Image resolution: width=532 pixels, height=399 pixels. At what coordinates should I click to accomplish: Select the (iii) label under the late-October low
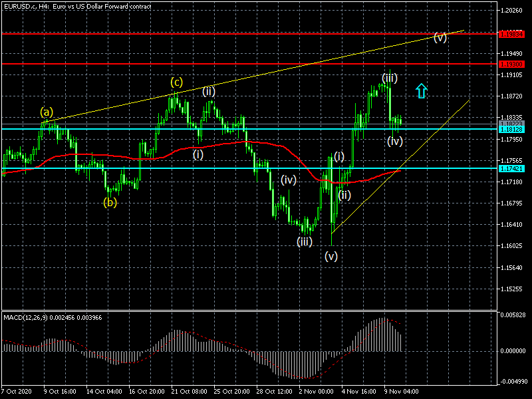(x=305, y=241)
